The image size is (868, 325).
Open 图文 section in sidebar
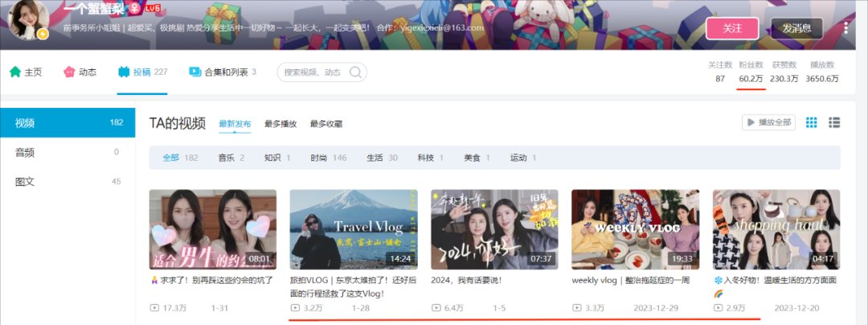pos(26,181)
